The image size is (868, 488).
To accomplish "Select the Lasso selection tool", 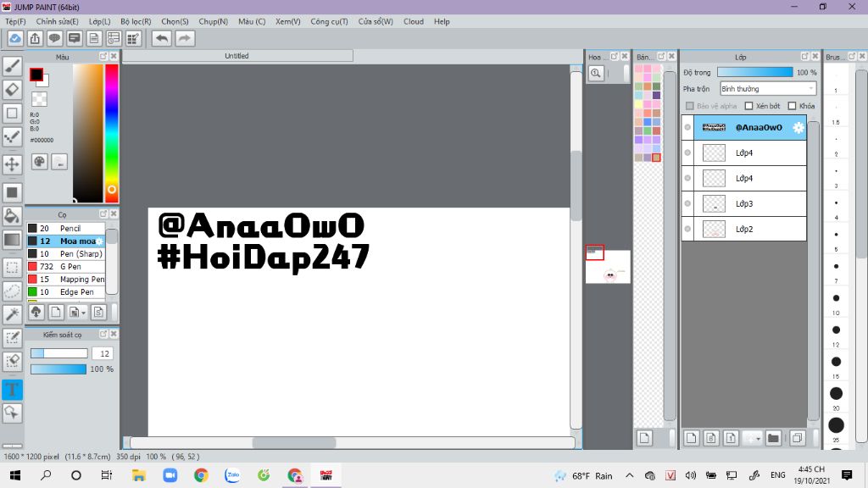I will tap(12, 291).
